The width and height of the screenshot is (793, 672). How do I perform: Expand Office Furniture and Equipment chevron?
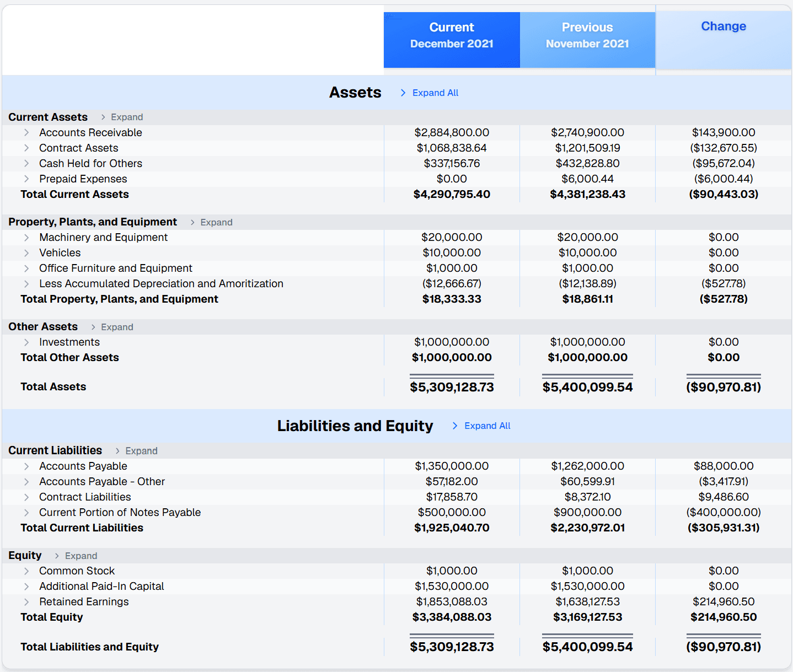click(x=26, y=268)
